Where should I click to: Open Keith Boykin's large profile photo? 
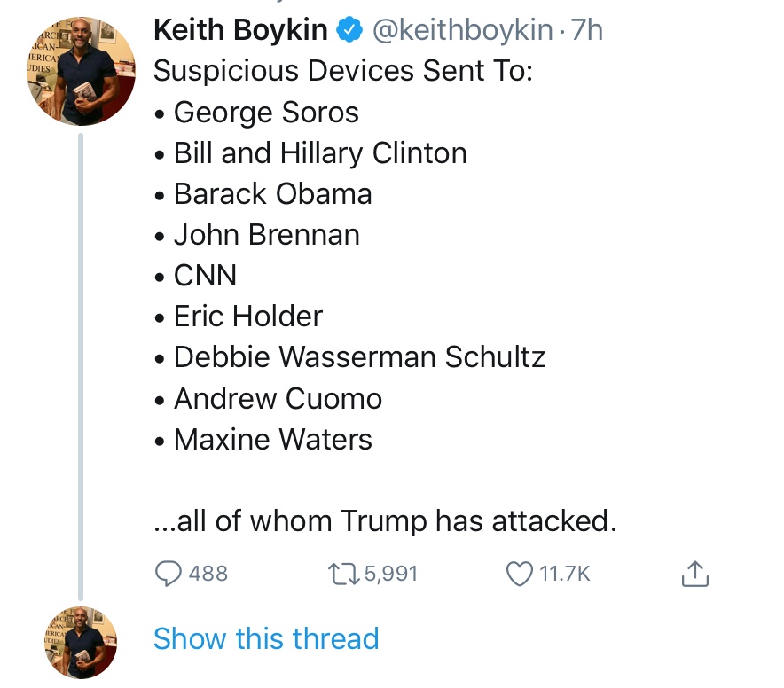coord(82,72)
